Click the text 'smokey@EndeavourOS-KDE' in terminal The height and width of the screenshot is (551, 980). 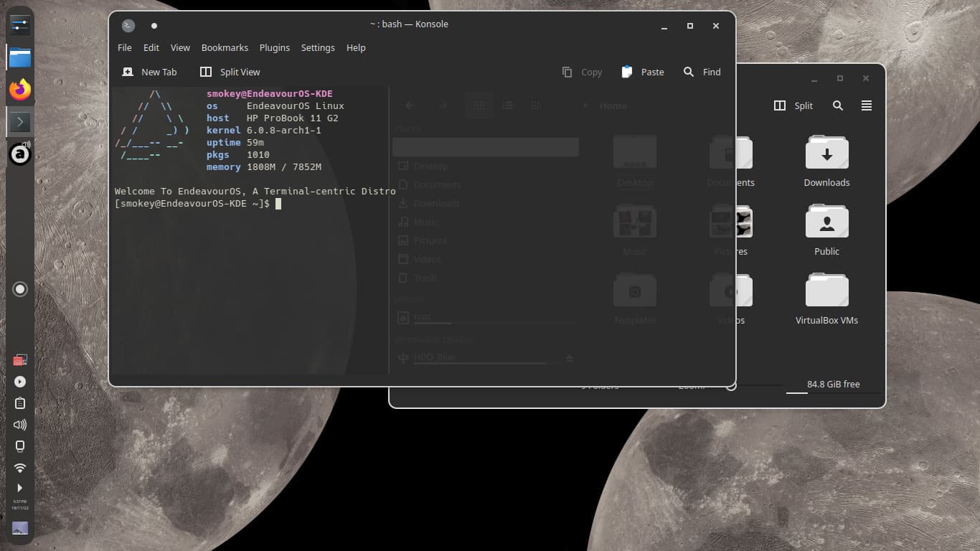270,94
